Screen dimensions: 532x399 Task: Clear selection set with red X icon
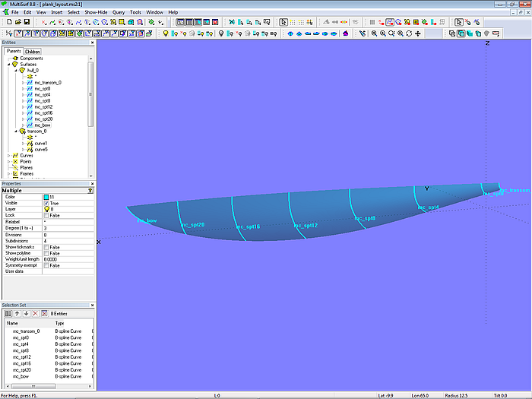click(43, 313)
